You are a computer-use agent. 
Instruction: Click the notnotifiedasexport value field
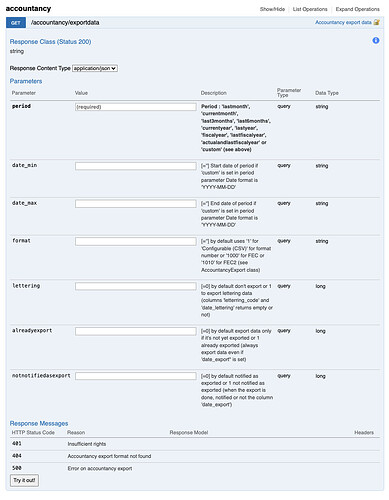pos(136,376)
